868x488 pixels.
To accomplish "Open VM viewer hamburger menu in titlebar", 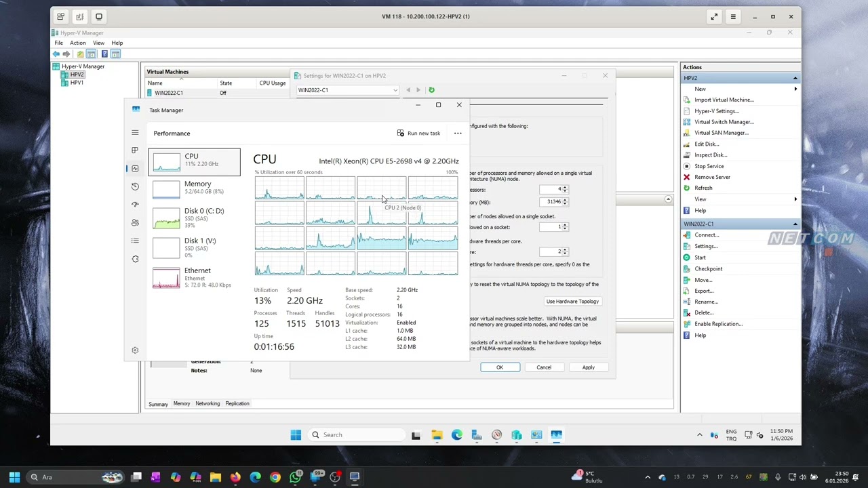I will [733, 16].
